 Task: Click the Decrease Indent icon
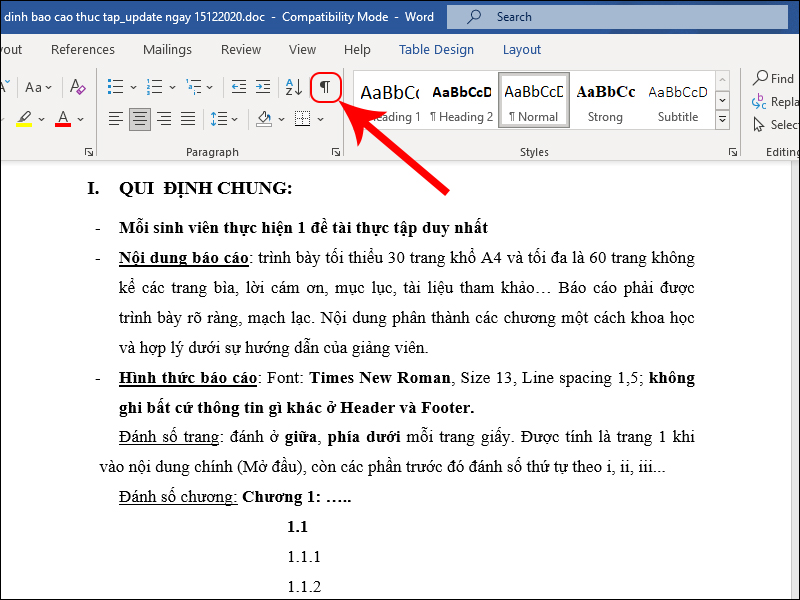coord(238,87)
